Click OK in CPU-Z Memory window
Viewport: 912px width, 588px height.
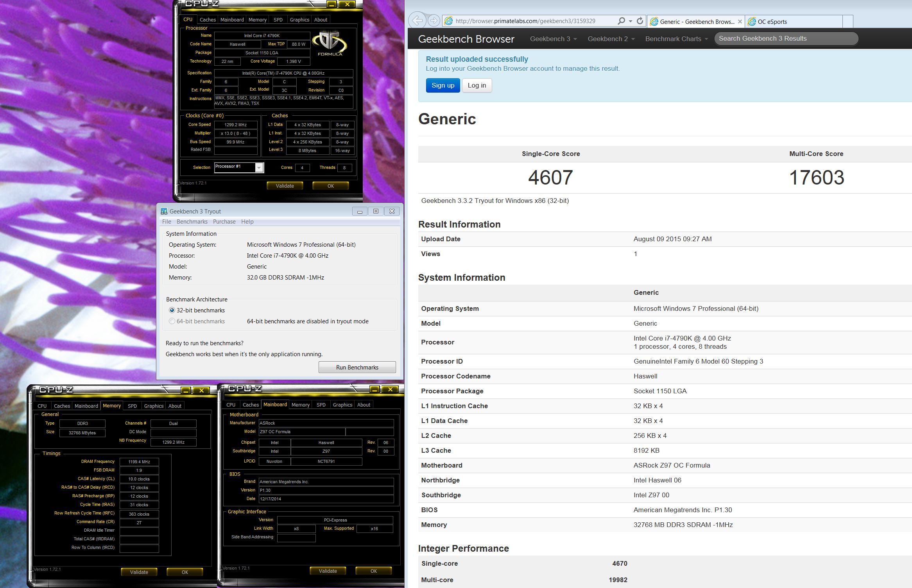click(x=185, y=572)
